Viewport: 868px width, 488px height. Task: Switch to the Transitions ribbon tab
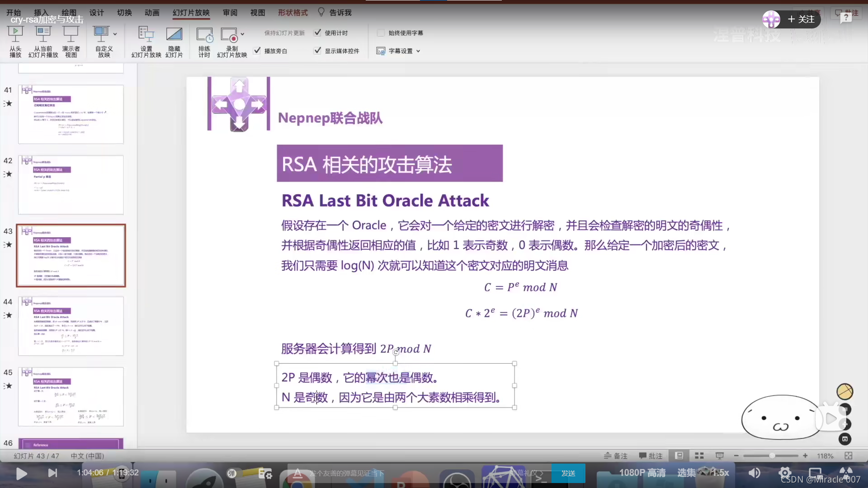(124, 13)
